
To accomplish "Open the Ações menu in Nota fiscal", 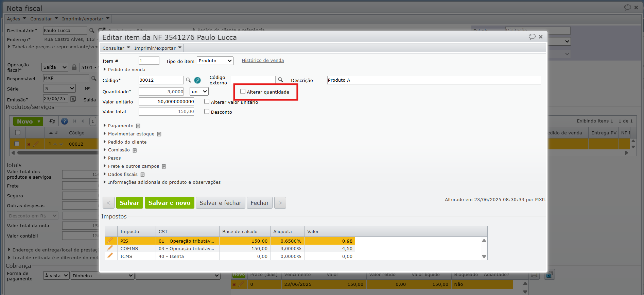I will 16,19.
